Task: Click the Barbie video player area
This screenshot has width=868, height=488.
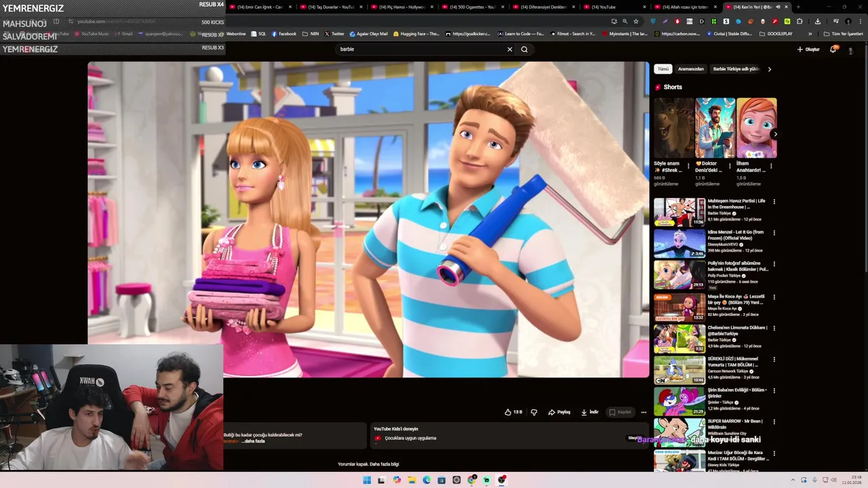Action: (368, 220)
